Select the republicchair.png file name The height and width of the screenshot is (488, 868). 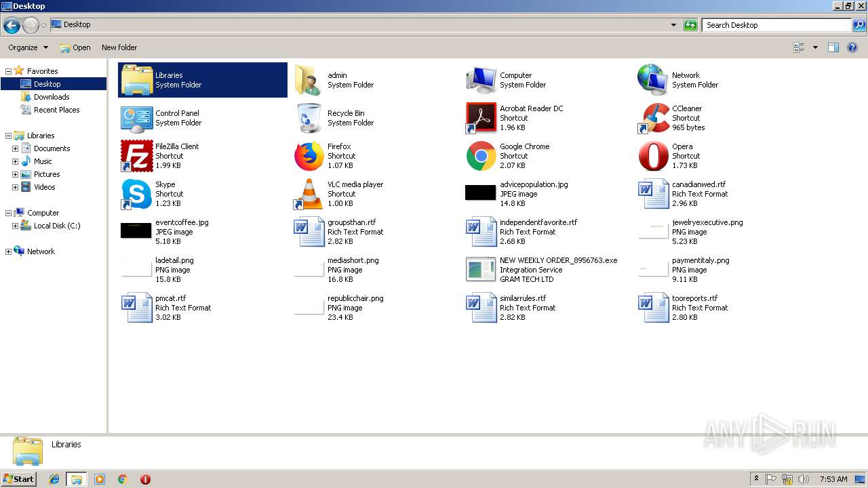355,298
